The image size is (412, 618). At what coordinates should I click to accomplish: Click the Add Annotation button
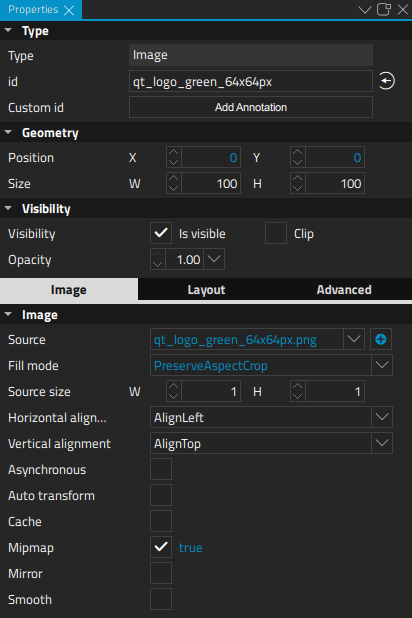pos(251,107)
